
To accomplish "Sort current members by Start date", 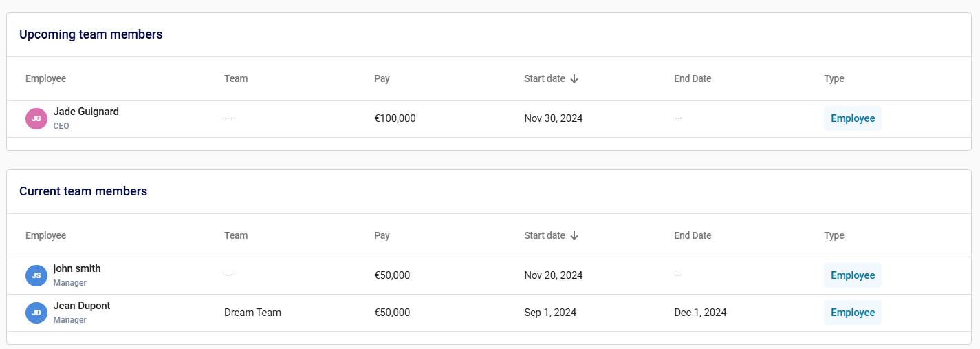I will click(545, 235).
